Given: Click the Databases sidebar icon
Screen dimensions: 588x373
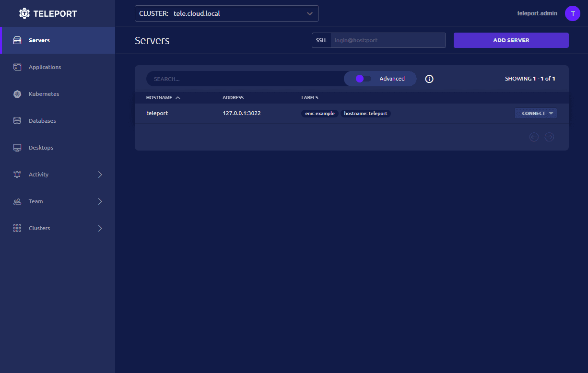Looking at the screenshot, I should [17, 121].
